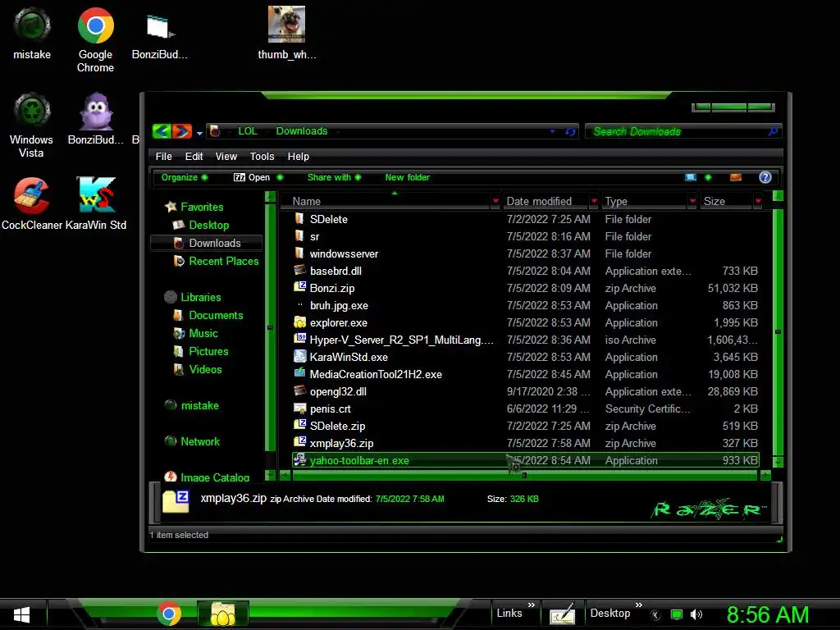Viewport: 840px width, 630px height.
Task: Select the SDelete folder row
Action: 526,219
